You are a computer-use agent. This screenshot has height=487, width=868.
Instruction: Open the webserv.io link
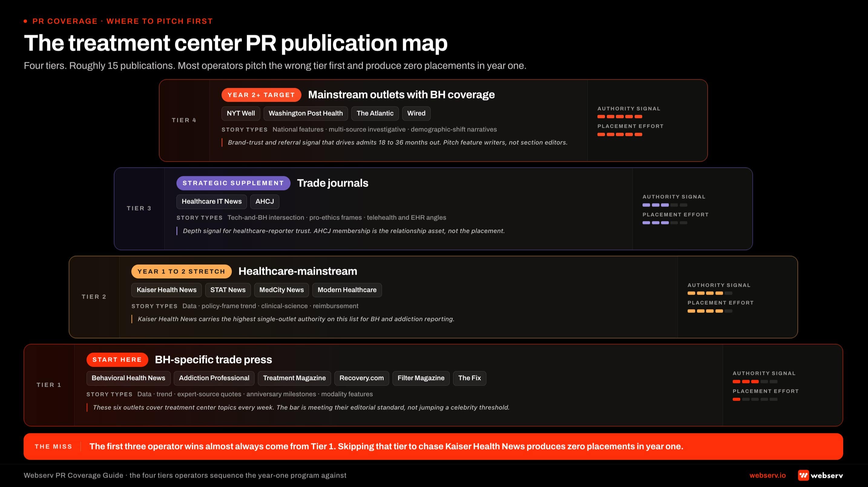click(767, 475)
